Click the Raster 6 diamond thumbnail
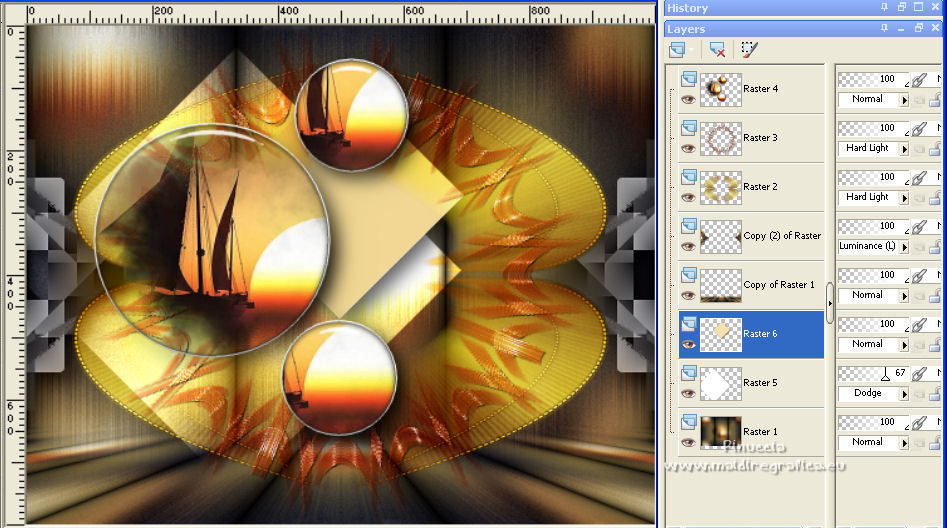Screen dimensions: 947x528 tap(721, 335)
